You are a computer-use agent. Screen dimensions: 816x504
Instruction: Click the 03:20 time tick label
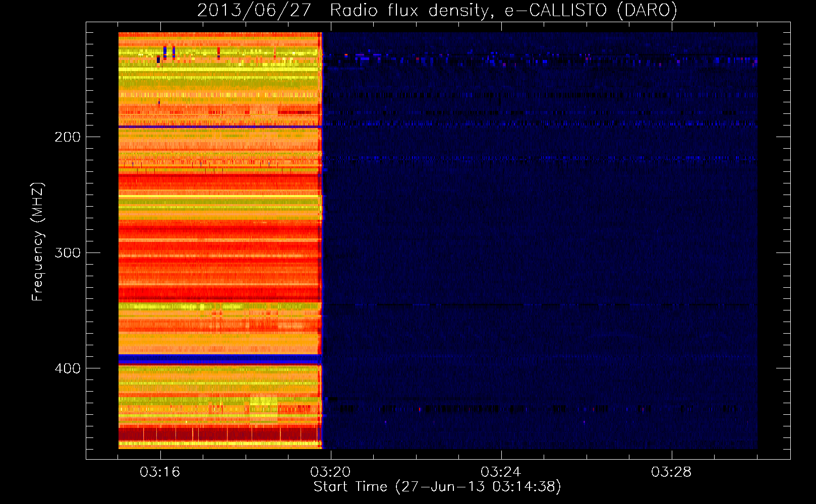pos(330,472)
